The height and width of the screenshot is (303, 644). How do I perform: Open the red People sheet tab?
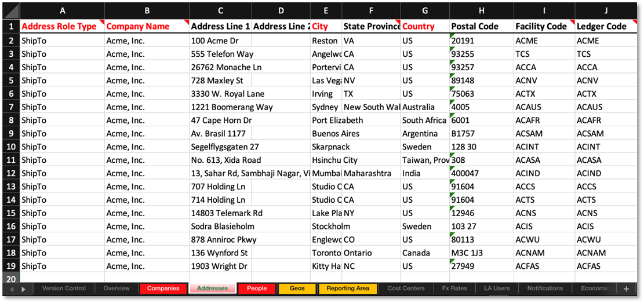257,289
